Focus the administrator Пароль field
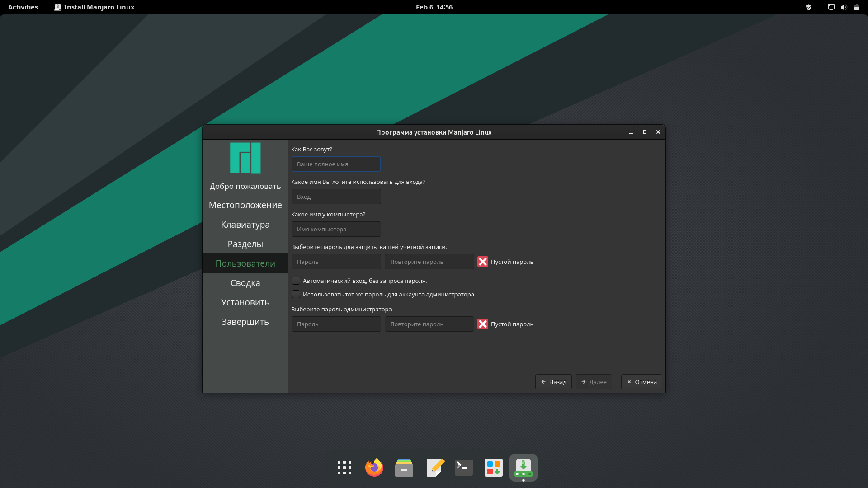Screen dimensions: 868x488 tap(336, 324)
